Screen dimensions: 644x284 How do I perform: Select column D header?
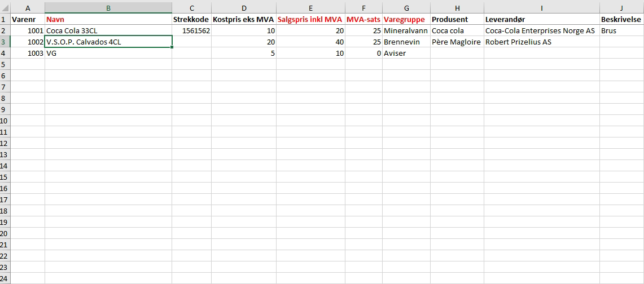pyautogui.click(x=244, y=8)
